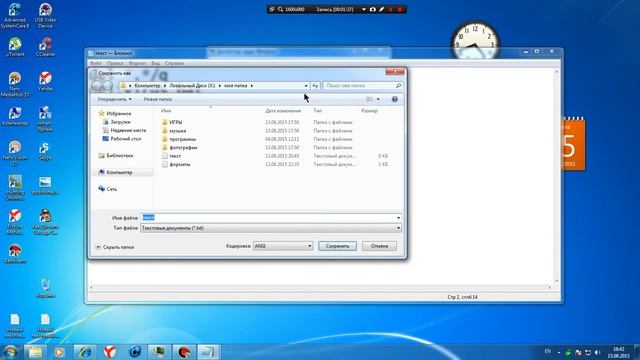Click Имя файла text input field

click(x=268, y=218)
